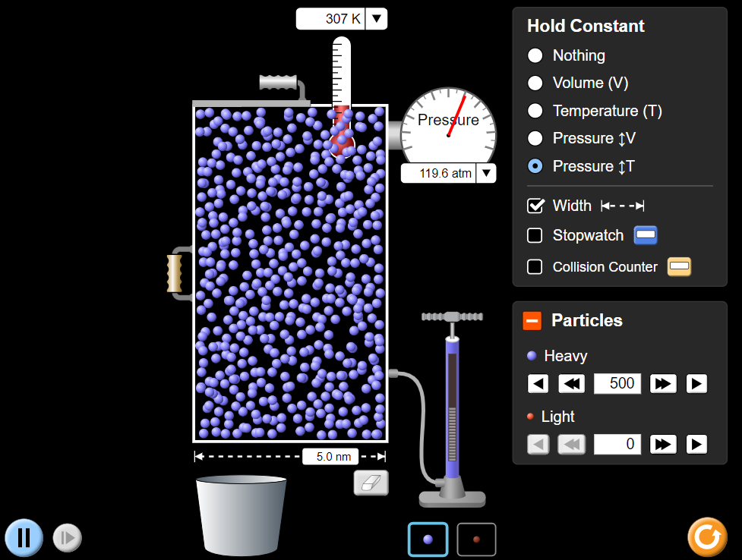This screenshot has height=560, width=742.
Task: Remove one heavy particle with left arrow
Action: tap(538, 384)
